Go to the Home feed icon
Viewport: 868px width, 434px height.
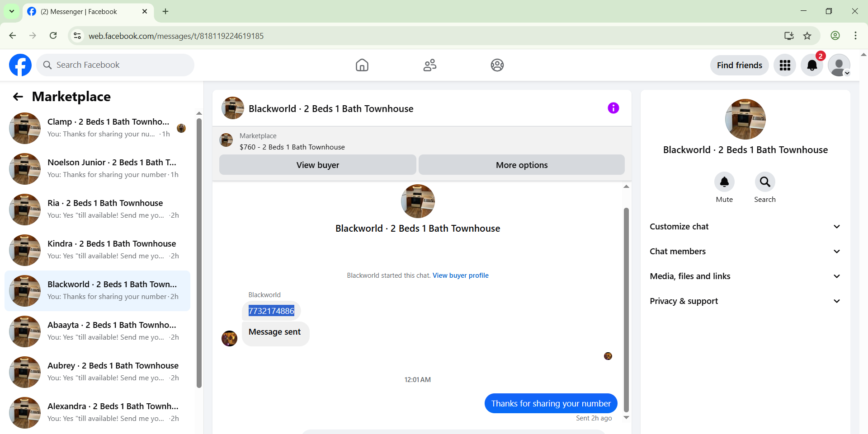pyautogui.click(x=362, y=65)
